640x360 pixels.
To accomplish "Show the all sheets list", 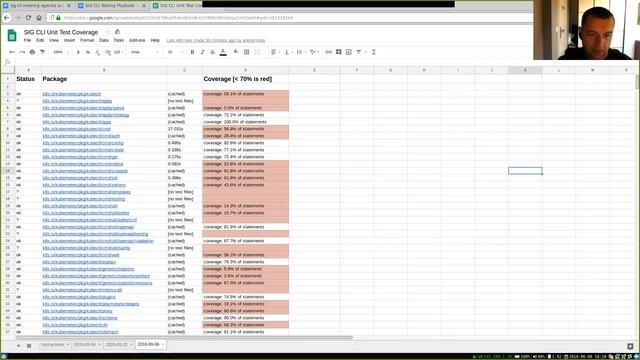I will 29,345.
